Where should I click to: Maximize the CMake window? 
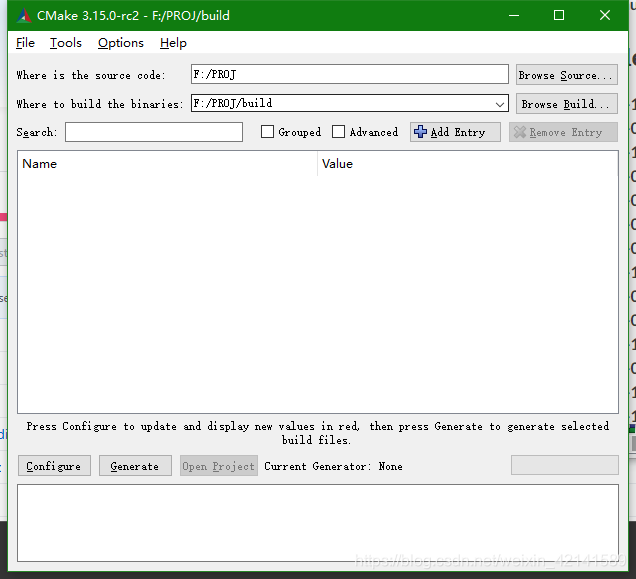point(559,15)
